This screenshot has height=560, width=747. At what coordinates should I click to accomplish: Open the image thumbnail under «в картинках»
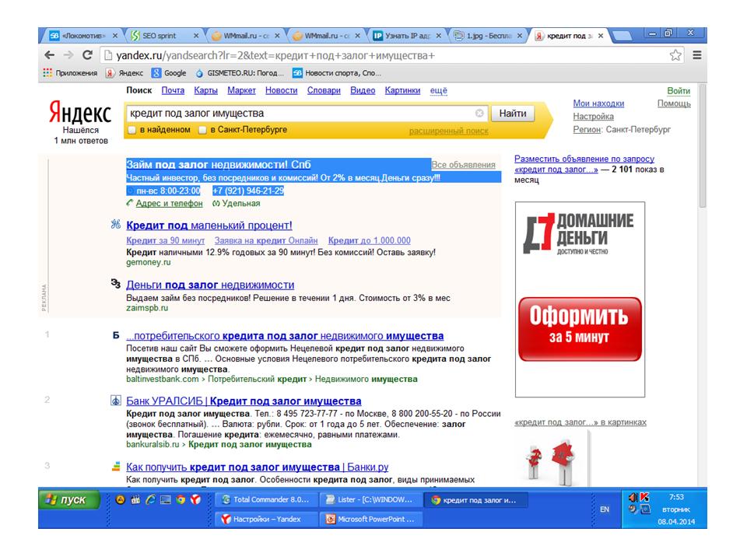coord(552,458)
